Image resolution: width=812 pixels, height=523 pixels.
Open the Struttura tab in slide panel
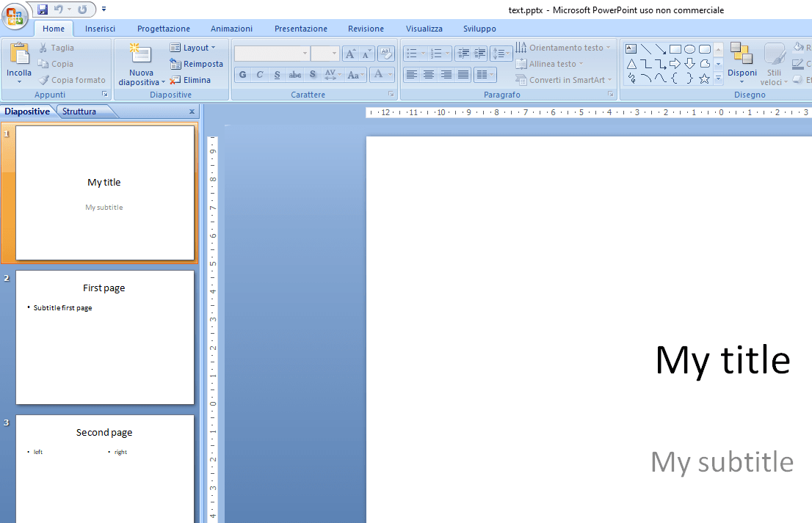[x=79, y=111]
